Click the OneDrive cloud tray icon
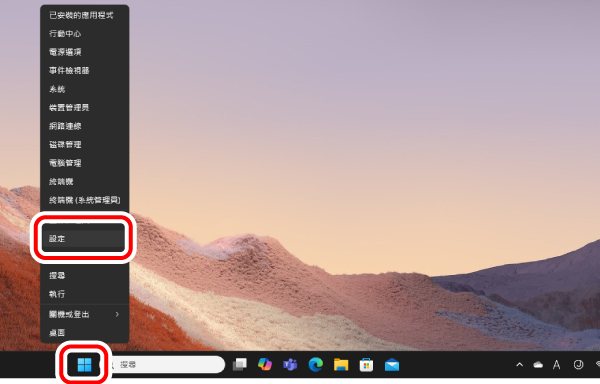The width and height of the screenshot is (600, 384). point(538,365)
